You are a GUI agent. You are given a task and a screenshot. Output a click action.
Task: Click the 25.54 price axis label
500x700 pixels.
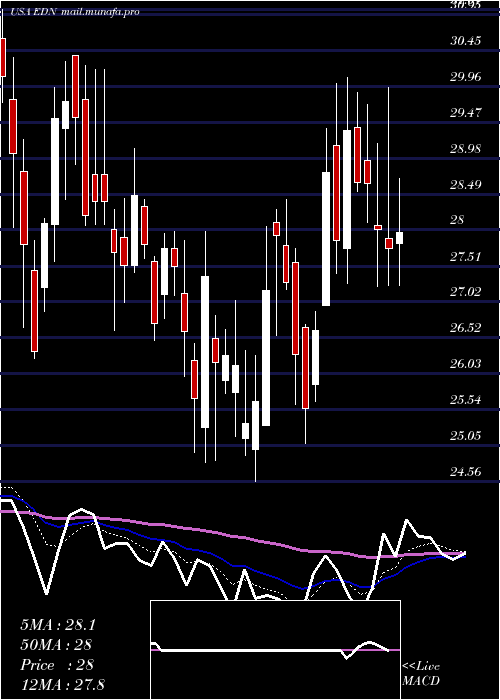[x=466, y=400]
